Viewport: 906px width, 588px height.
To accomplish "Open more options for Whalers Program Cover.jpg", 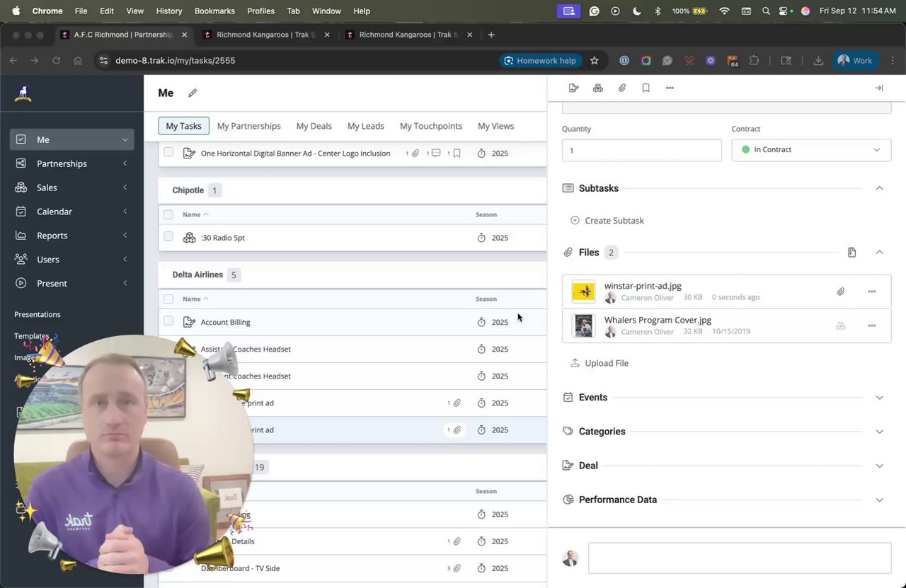I will 871,325.
